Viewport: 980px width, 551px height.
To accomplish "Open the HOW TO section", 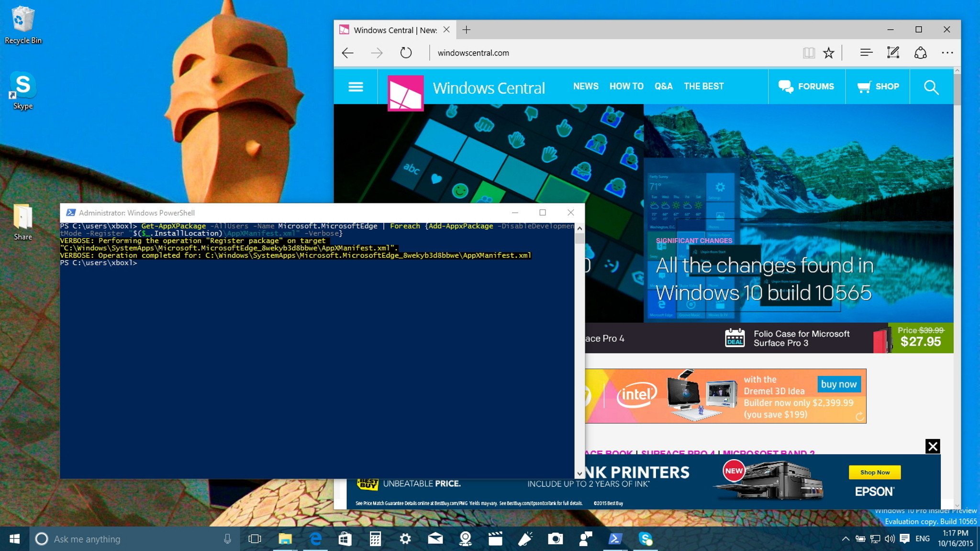I will click(x=626, y=86).
